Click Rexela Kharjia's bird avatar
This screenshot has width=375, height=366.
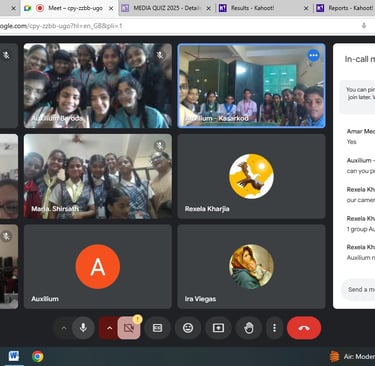click(251, 176)
